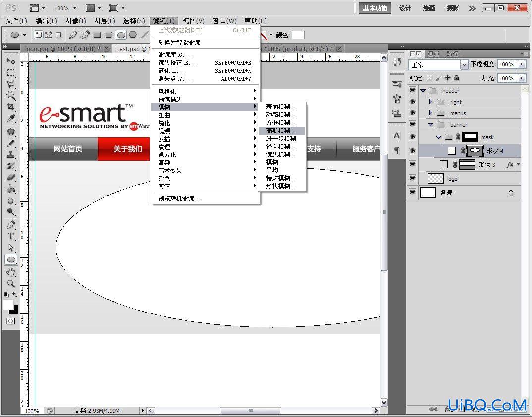Hide the header layer group
This screenshot has width=532, height=417.
click(x=412, y=90)
